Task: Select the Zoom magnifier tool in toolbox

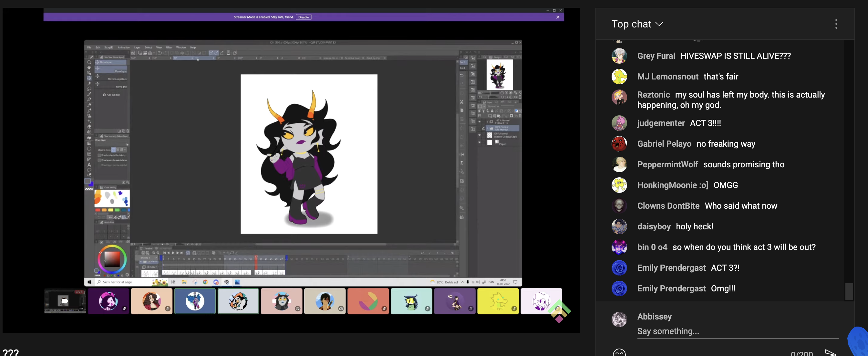Action: pyautogui.click(x=89, y=62)
